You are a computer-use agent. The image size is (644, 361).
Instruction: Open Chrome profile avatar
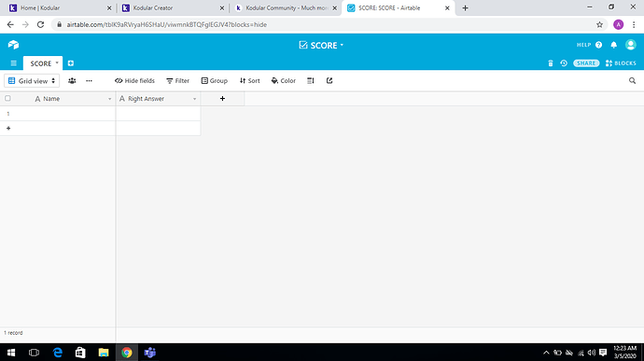coord(618,24)
